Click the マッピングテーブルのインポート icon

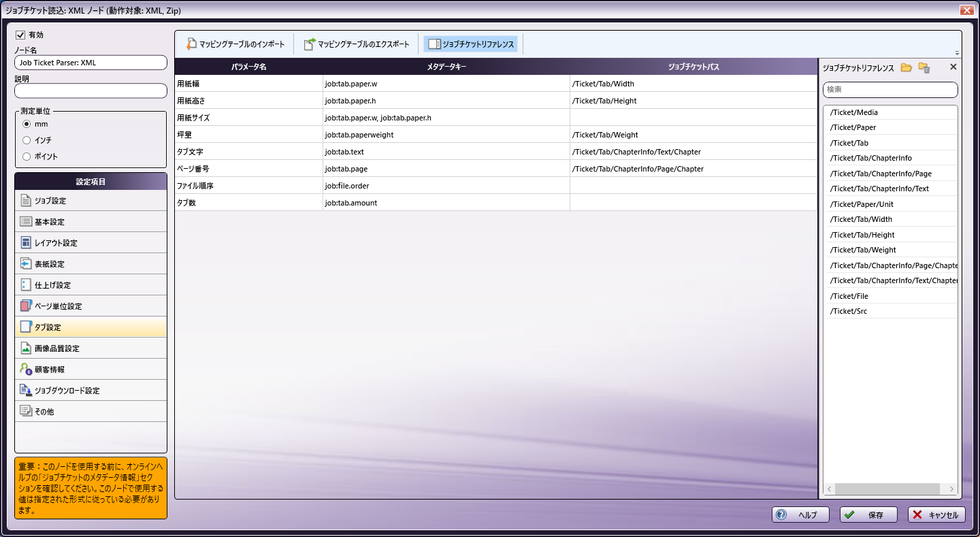click(x=191, y=44)
